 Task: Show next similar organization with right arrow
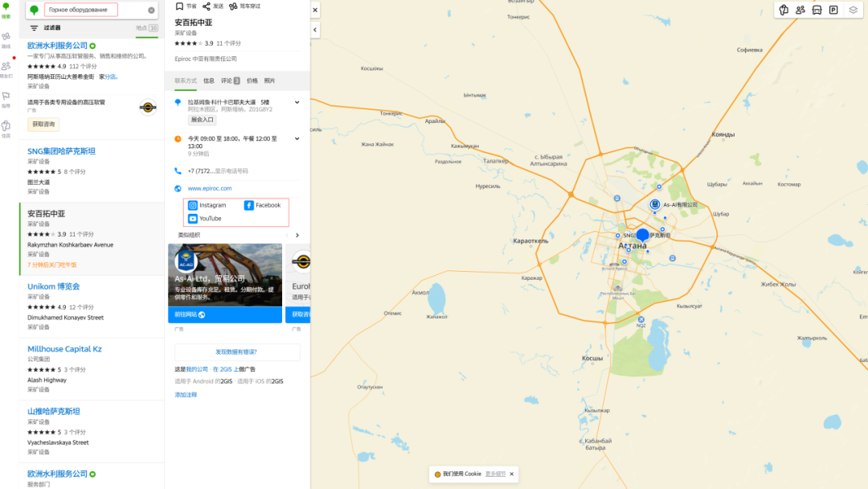coord(297,236)
